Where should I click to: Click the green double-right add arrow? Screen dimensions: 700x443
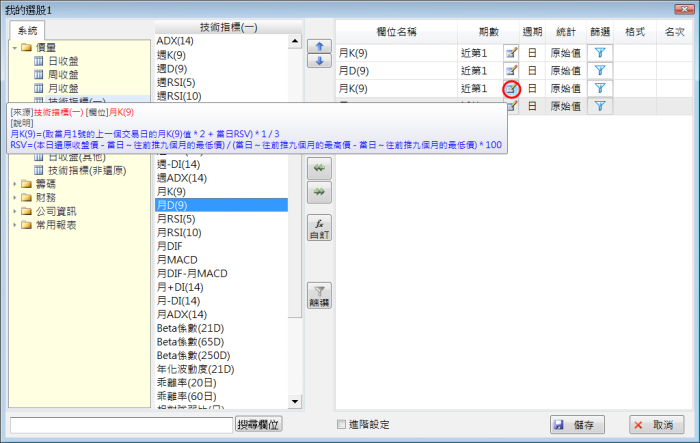(319, 190)
